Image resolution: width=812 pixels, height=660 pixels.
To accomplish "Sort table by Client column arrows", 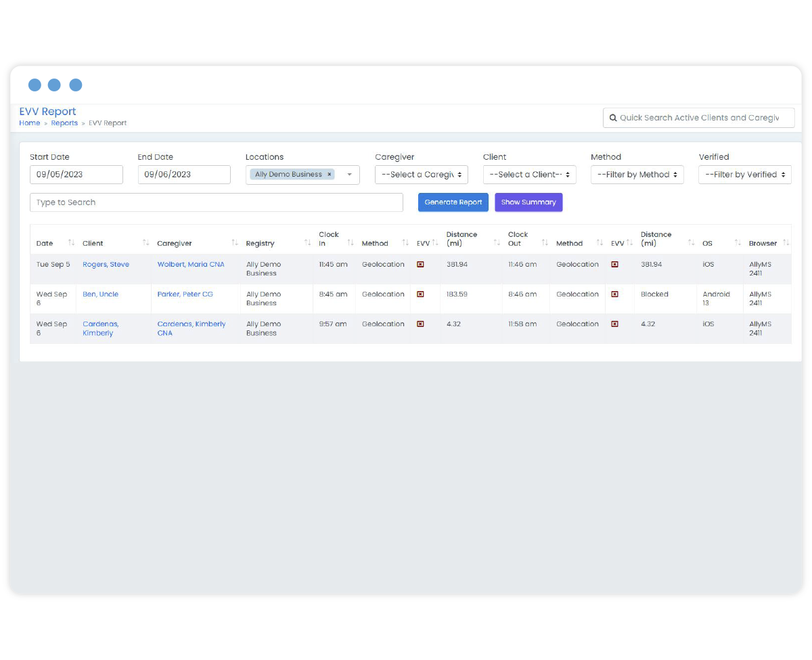I will [145, 243].
